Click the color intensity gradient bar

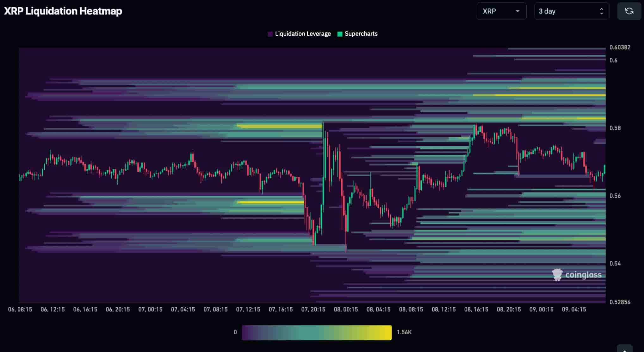316,333
